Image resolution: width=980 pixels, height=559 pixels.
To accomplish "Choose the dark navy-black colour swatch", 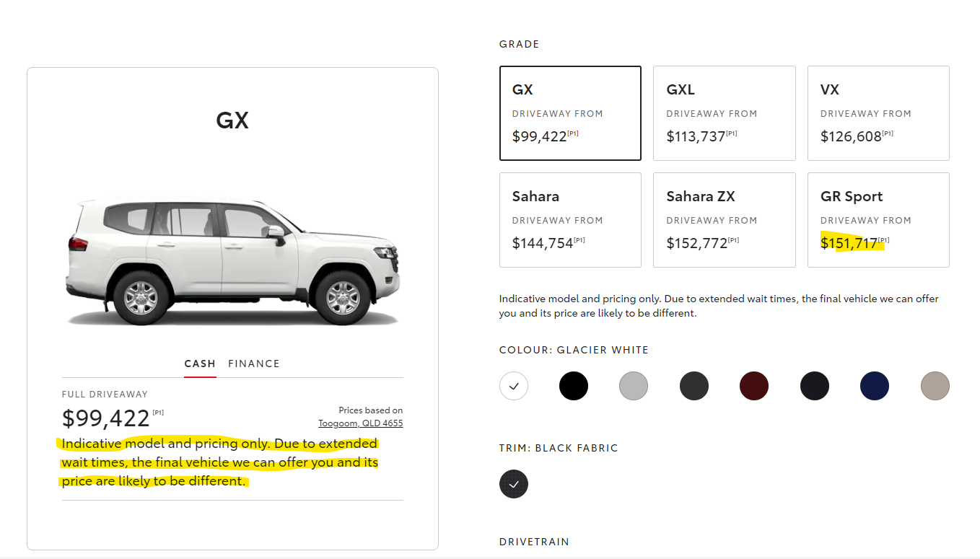I will [x=815, y=386].
